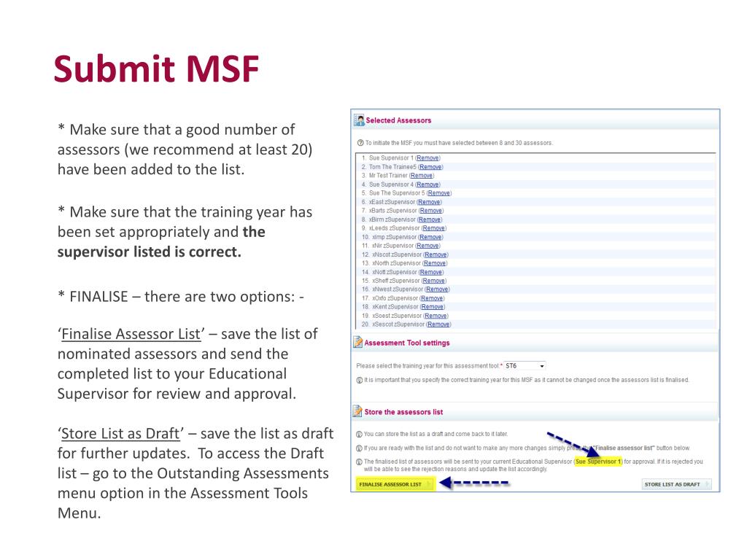Click the highlighted 'Sue Supervisor 1' supervisor name

pos(598,462)
